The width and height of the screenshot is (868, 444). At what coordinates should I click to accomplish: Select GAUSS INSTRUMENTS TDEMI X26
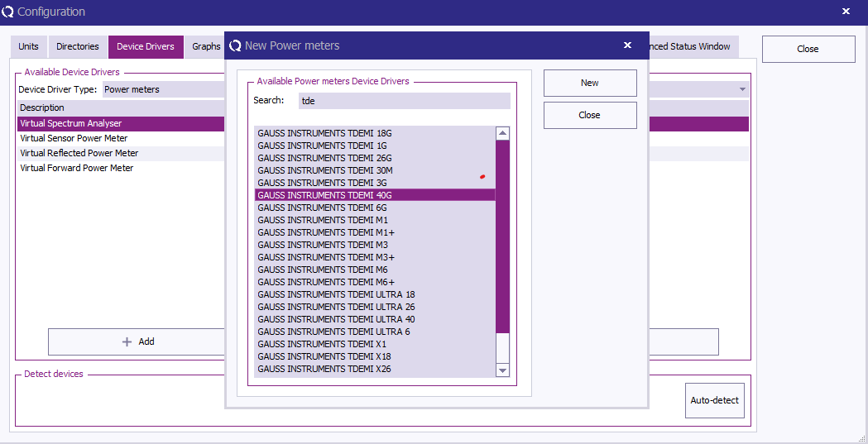point(375,369)
